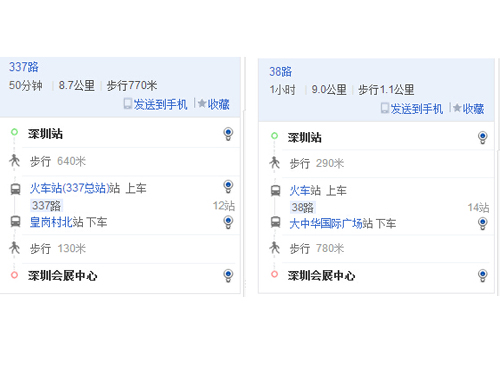Expand the 12站 stop list for 337路

224,206
